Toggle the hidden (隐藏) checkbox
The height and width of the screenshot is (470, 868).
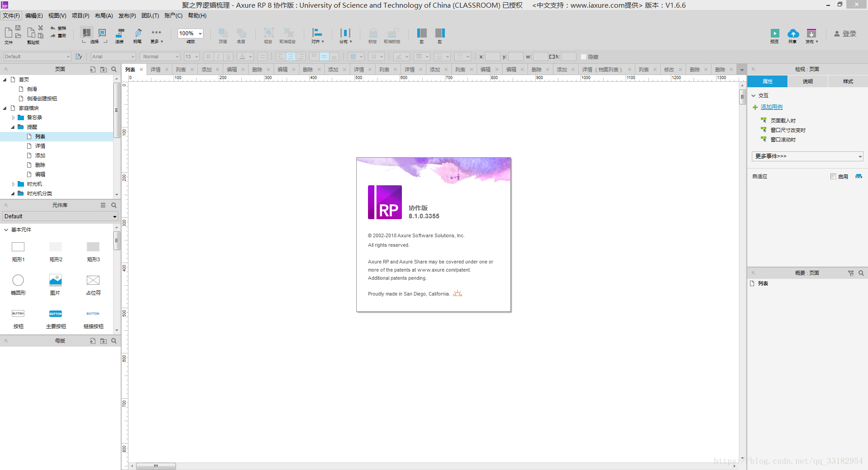coord(583,57)
